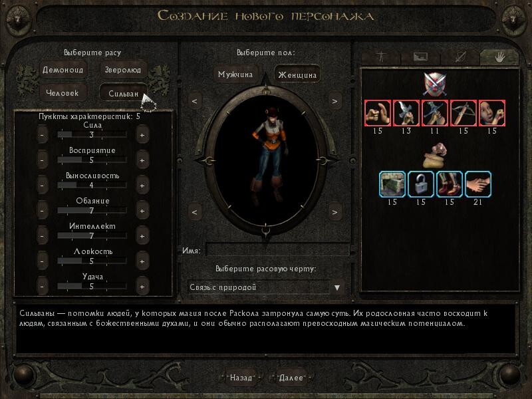The width and height of the screenshot is (532, 399).
Task: Choose the Женщина gender option
Action: click(x=297, y=74)
